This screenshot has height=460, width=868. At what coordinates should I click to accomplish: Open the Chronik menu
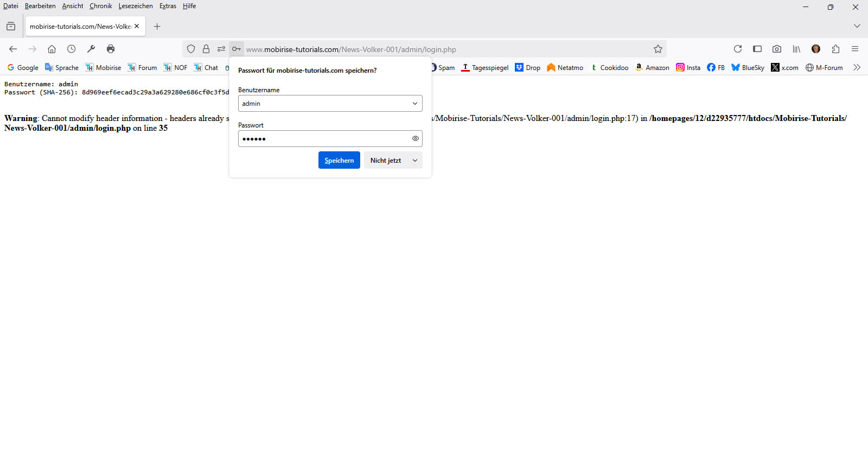tap(101, 6)
